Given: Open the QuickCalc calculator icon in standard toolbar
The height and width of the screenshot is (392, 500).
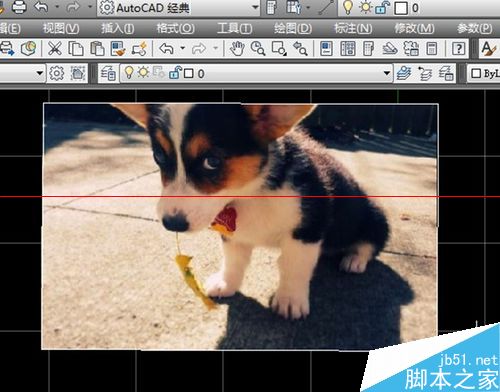Looking at the screenshot, I should pos(432,49).
